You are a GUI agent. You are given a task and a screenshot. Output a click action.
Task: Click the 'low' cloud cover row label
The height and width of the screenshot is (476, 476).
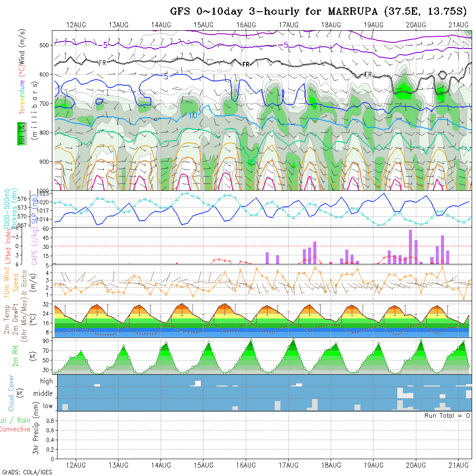[x=47, y=406]
